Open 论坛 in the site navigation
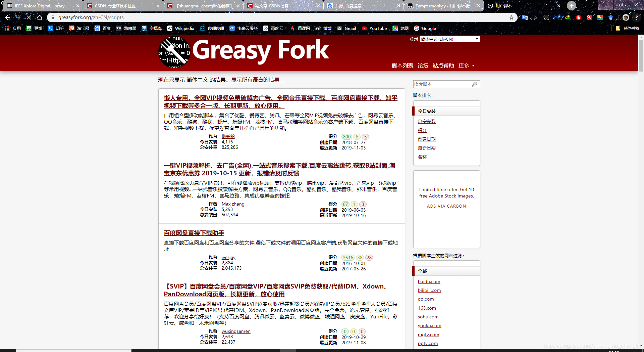The image size is (644, 352). [423, 66]
